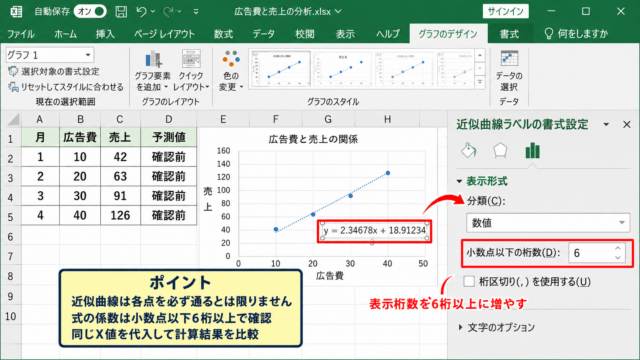Select the trendline equation label
The height and width of the screenshot is (360, 640).
click(x=374, y=231)
